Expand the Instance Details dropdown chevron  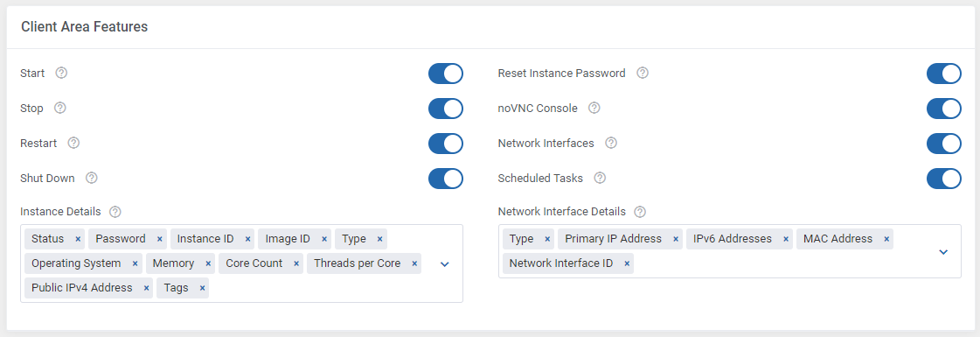[444, 264]
